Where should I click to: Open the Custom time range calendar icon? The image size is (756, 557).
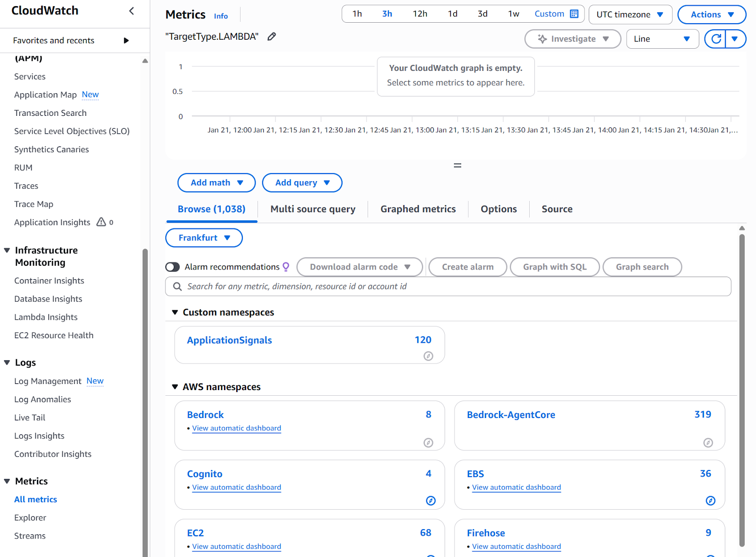574,14
